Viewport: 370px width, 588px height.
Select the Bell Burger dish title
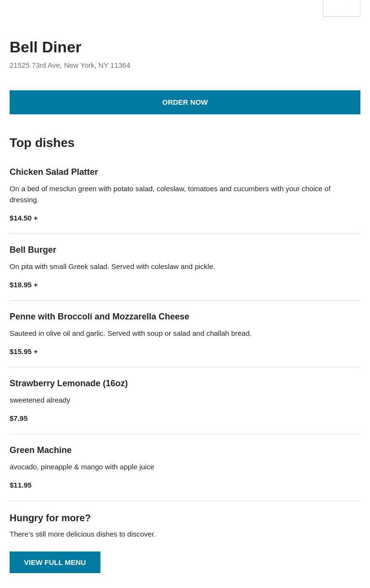pyautogui.click(x=33, y=250)
